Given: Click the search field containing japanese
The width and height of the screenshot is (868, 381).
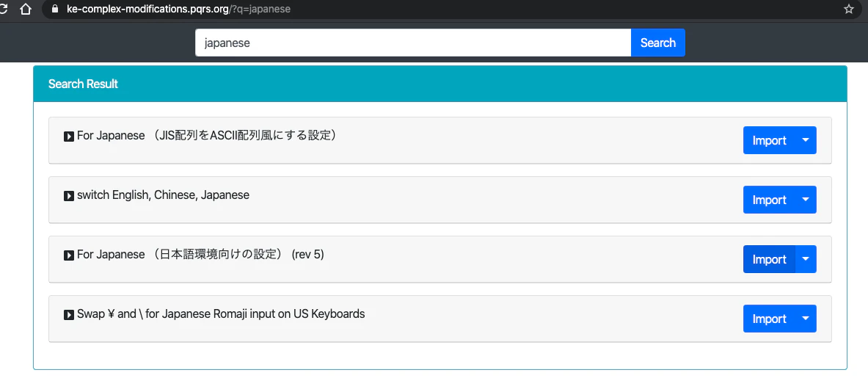Looking at the screenshot, I should click(x=413, y=43).
